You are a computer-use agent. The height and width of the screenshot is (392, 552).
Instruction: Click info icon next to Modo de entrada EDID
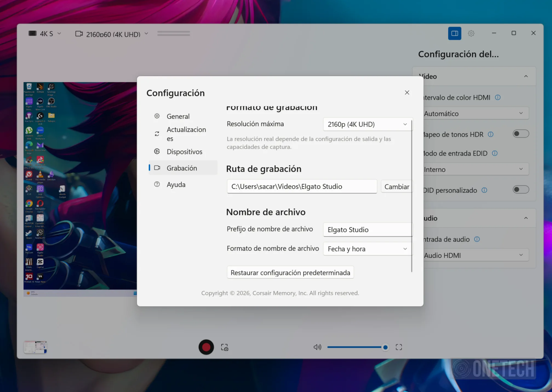pos(495,153)
